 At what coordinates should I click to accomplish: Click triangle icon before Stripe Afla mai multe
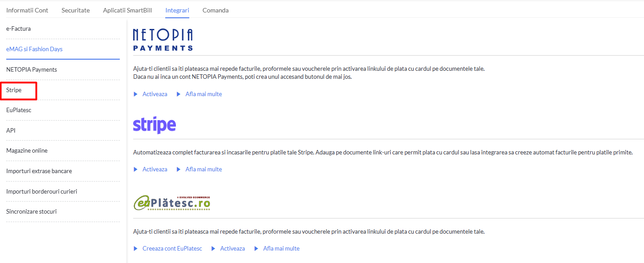coord(179,170)
